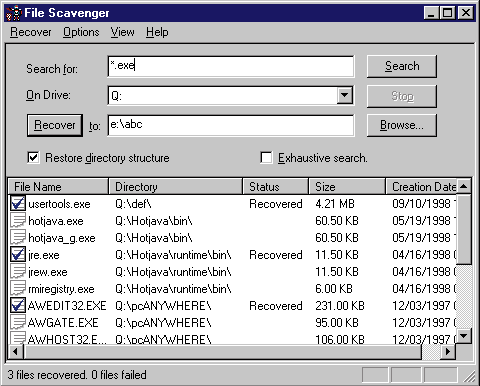Select the AWEDIT32.EXE file name
Screen dimensions: 480x386
click(67, 306)
